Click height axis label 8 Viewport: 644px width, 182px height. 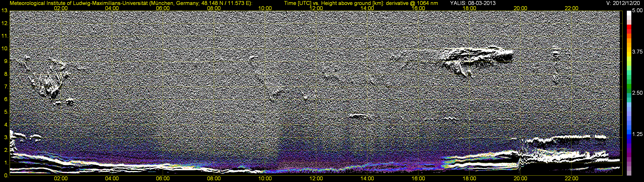click(6, 74)
